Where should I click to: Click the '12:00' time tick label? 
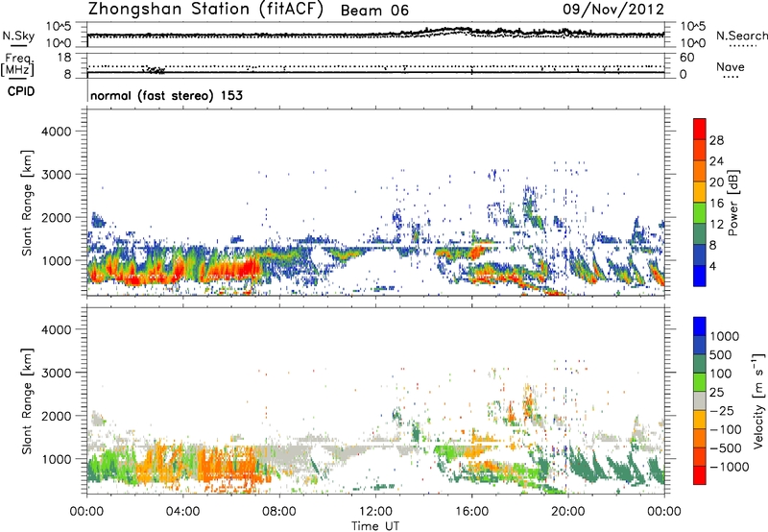pyautogui.click(x=375, y=512)
